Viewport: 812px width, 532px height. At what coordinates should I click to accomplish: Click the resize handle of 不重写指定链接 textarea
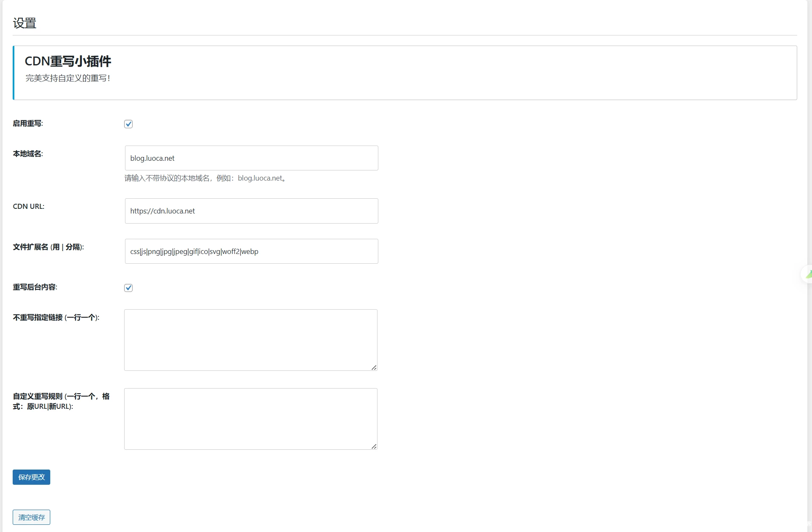374,366
